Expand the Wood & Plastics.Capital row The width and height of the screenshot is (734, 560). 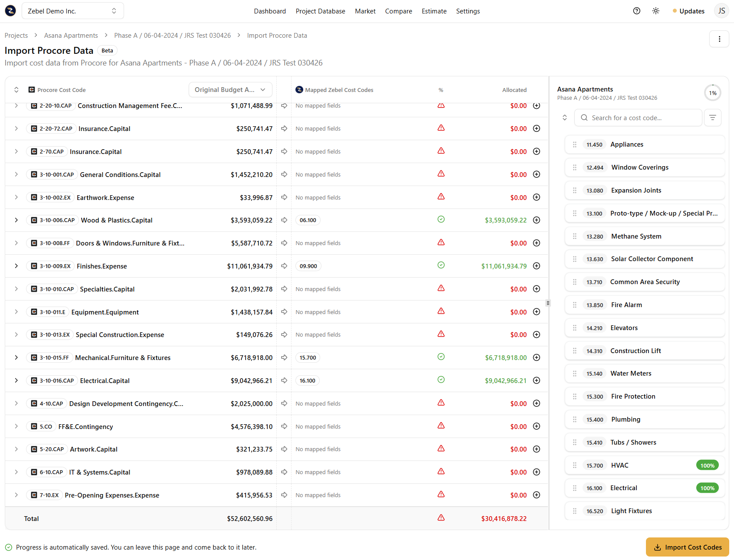[x=16, y=220]
